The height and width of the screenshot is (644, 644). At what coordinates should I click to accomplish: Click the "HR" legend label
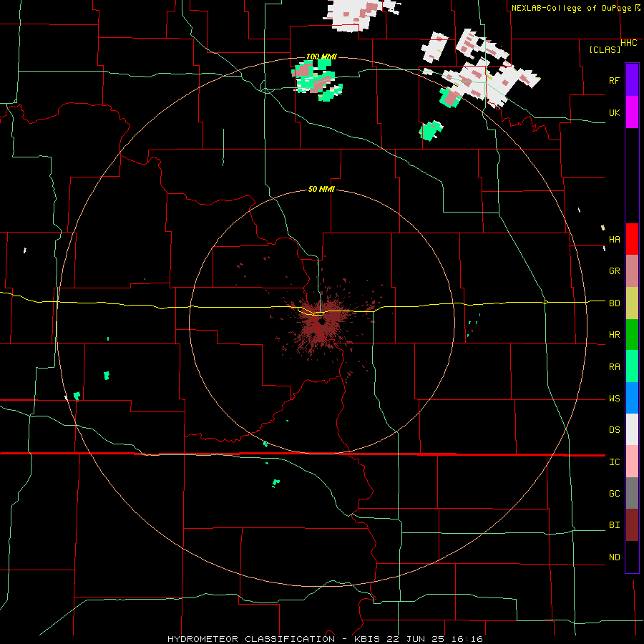pos(614,335)
